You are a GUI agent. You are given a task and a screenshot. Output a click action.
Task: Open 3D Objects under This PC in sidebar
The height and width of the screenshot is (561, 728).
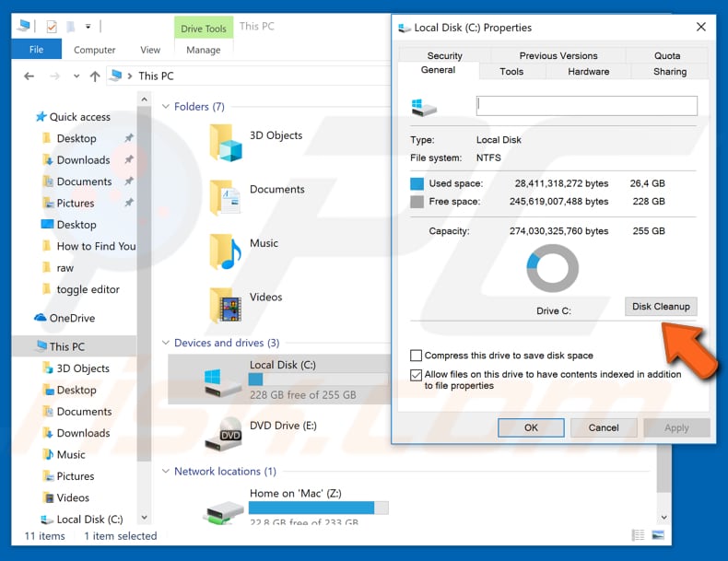(x=83, y=368)
